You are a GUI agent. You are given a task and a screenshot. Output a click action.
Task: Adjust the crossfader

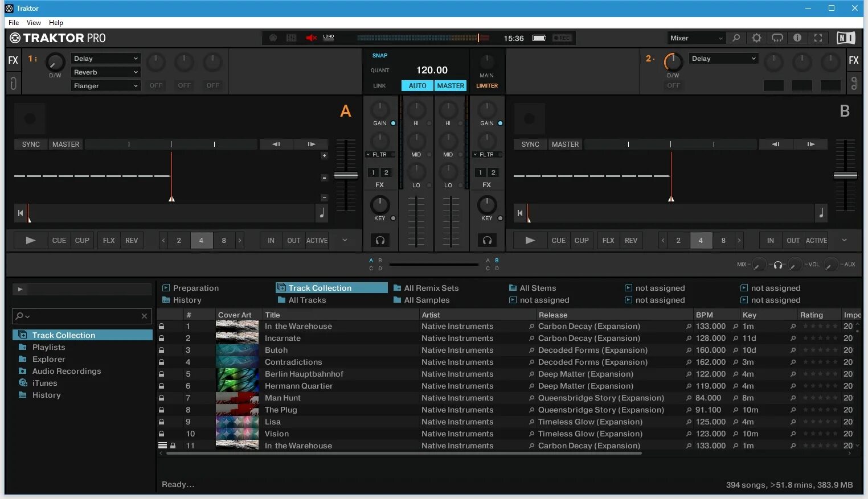[x=433, y=264]
